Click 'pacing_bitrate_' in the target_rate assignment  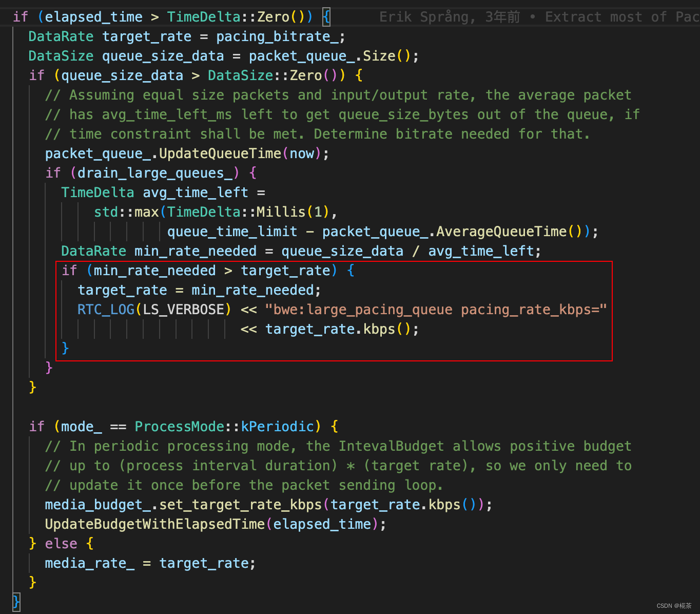tap(277, 36)
